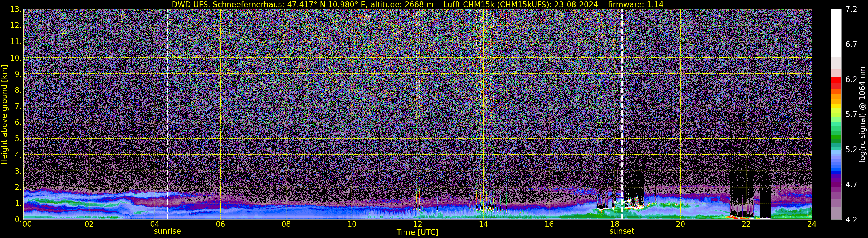
Task: Click the x-axis tick label '18'
Action: pos(614,224)
